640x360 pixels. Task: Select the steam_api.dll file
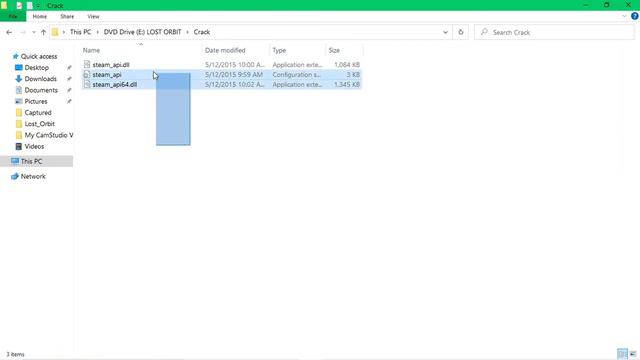point(111,64)
